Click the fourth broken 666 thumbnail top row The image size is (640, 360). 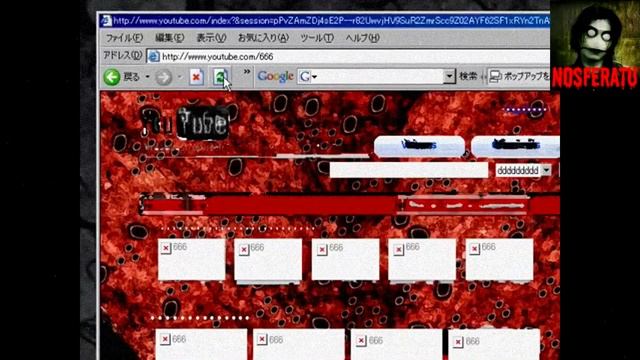[422, 260]
